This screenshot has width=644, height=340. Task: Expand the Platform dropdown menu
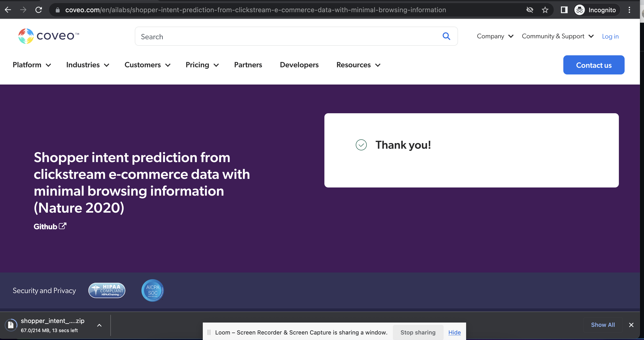click(32, 65)
